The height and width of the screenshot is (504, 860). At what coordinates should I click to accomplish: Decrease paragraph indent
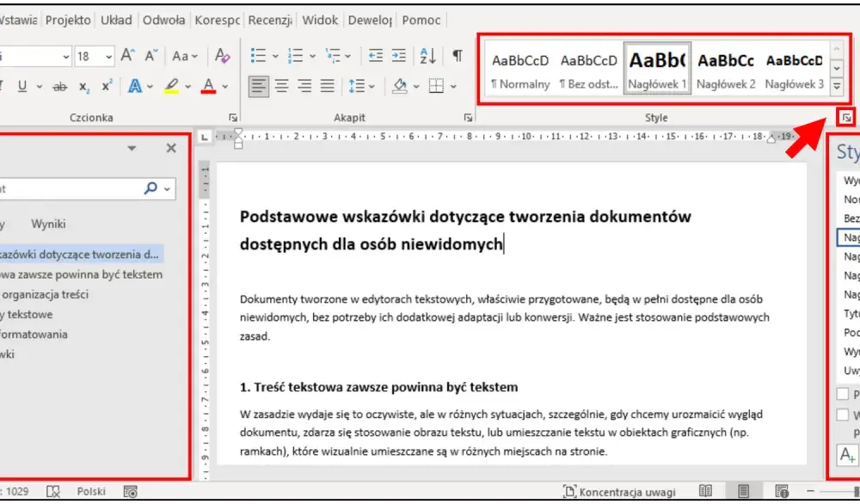coord(376,55)
